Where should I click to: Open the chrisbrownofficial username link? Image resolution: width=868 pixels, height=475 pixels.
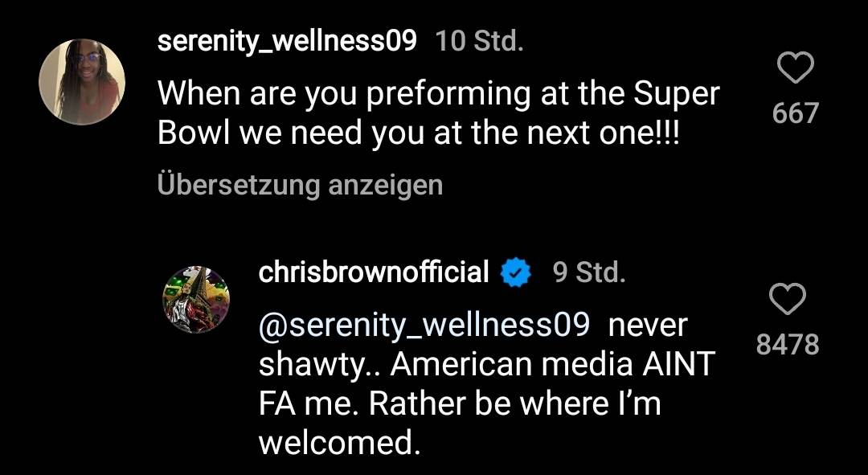374,272
